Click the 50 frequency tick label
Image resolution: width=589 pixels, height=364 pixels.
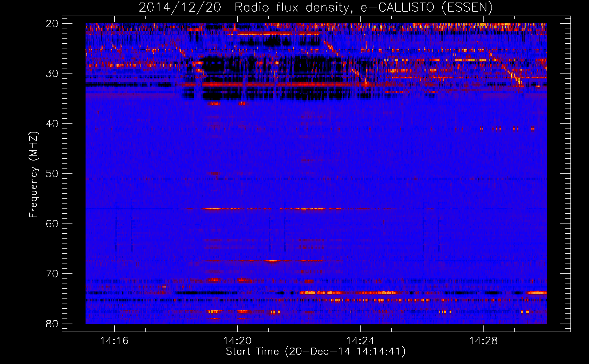[52, 174]
